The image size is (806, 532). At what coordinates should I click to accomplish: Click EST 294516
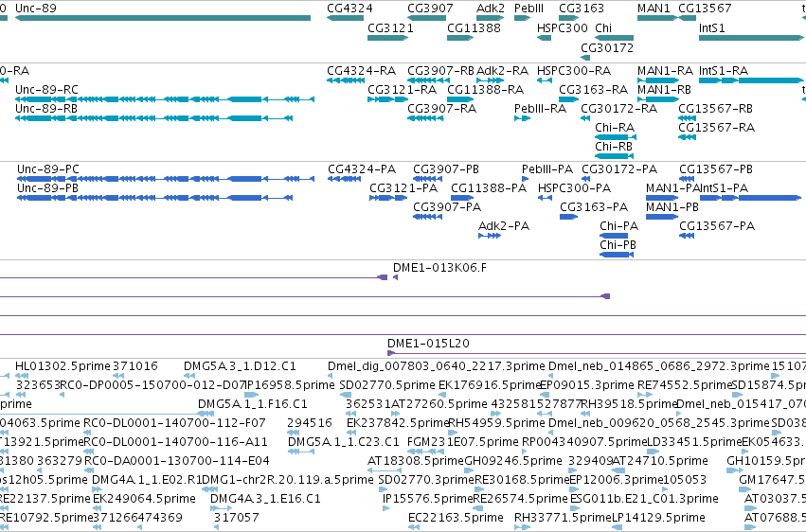tap(310, 422)
